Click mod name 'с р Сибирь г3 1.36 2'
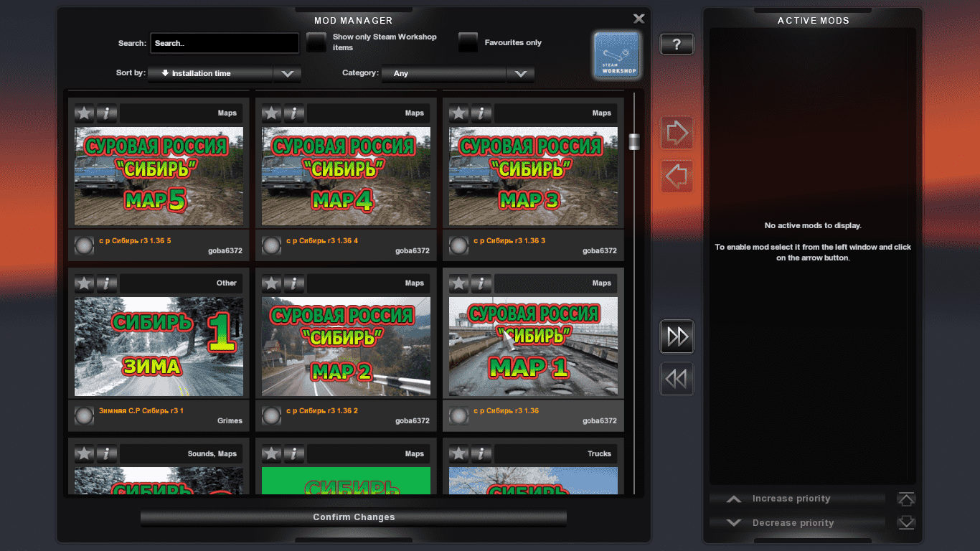This screenshot has height=551, width=980. click(322, 410)
